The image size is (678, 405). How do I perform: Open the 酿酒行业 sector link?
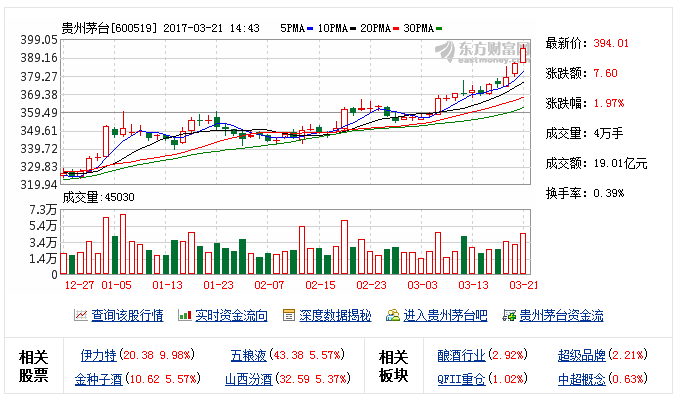[461, 355]
